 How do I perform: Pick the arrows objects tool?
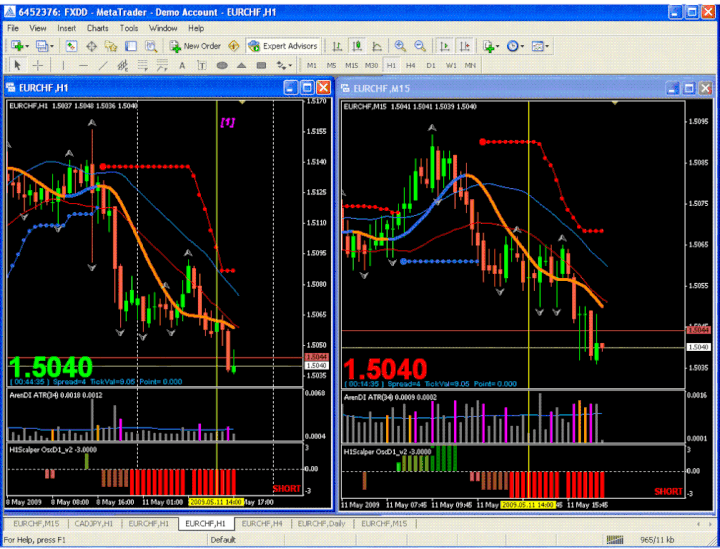[x=281, y=66]
